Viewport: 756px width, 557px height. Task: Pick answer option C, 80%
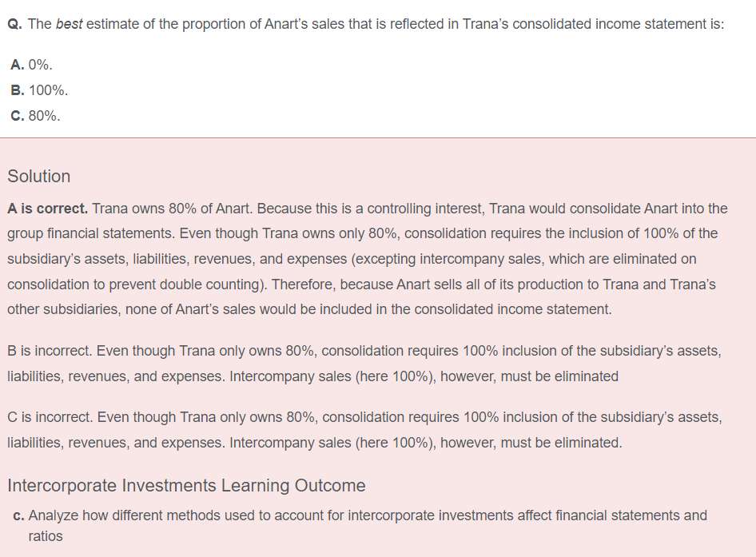(x=35, y=116)
